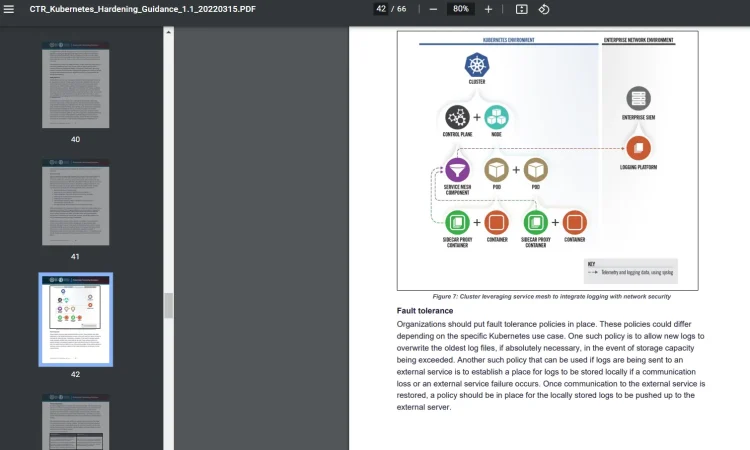Click the Kubernetes Environment diagram header
Image resolution: width=750 pixels, height=450 pixels.
[508, 40]
